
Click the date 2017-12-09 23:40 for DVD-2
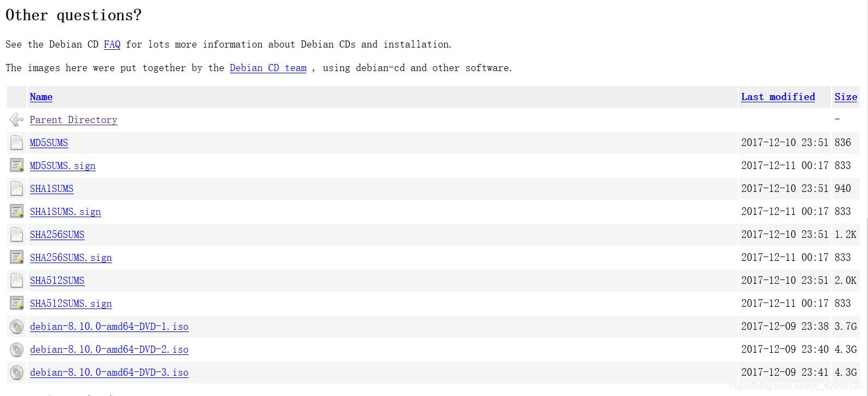click(x=785, y=350)
